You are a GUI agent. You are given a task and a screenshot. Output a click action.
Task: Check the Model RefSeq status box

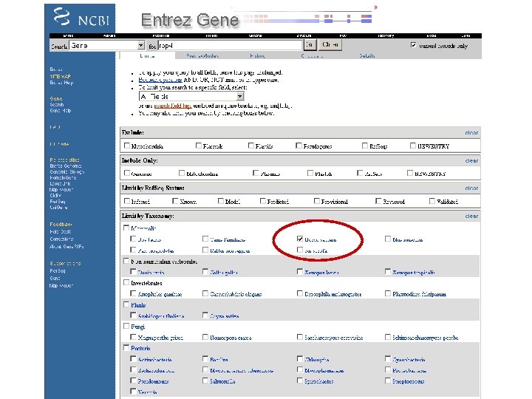221,201
